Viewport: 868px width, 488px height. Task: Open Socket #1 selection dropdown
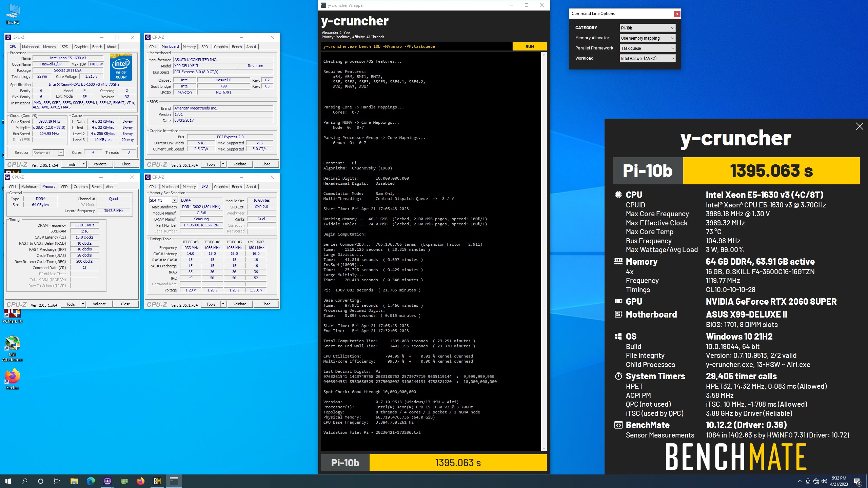click(x=48, y=153)
